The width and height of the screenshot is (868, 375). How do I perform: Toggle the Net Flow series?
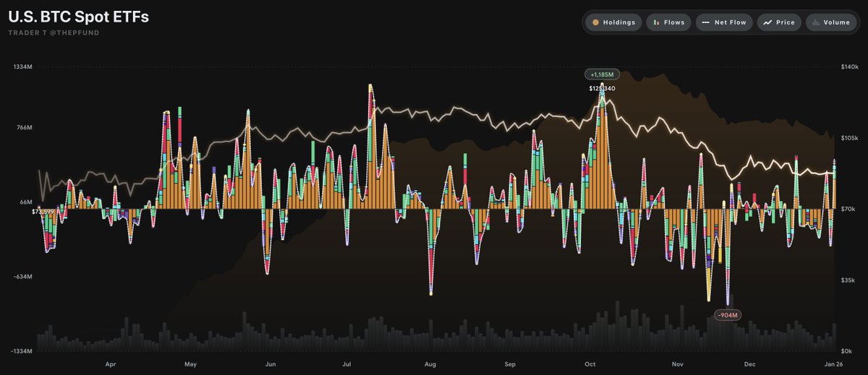[x=724, y=22]
